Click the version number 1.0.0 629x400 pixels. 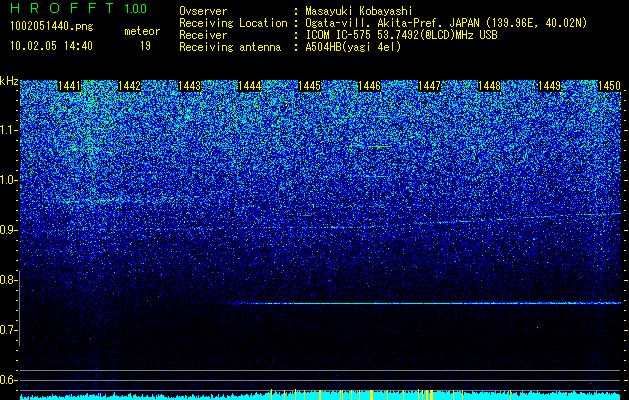(x=135, y=8)
